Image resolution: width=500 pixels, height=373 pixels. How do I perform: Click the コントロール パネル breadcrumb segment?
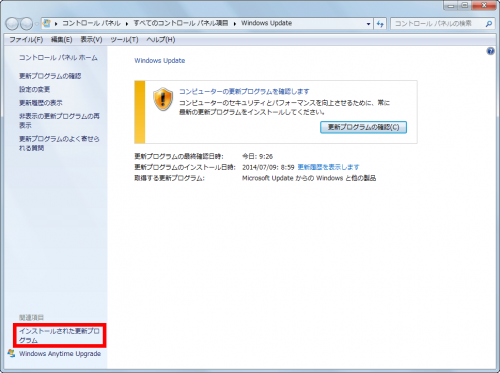pyautogui.click(x=91, y=23)
